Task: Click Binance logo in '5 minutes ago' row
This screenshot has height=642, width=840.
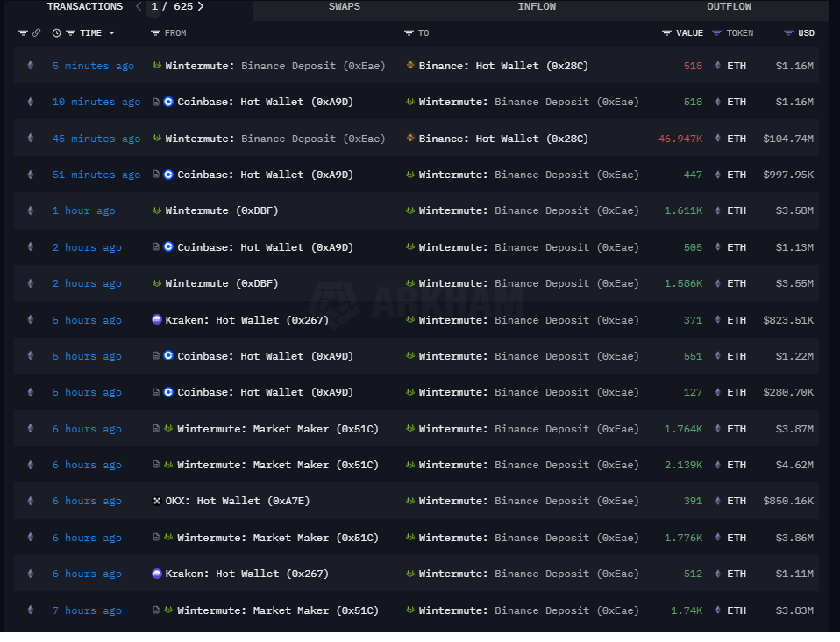Action: tap(410, 66)
